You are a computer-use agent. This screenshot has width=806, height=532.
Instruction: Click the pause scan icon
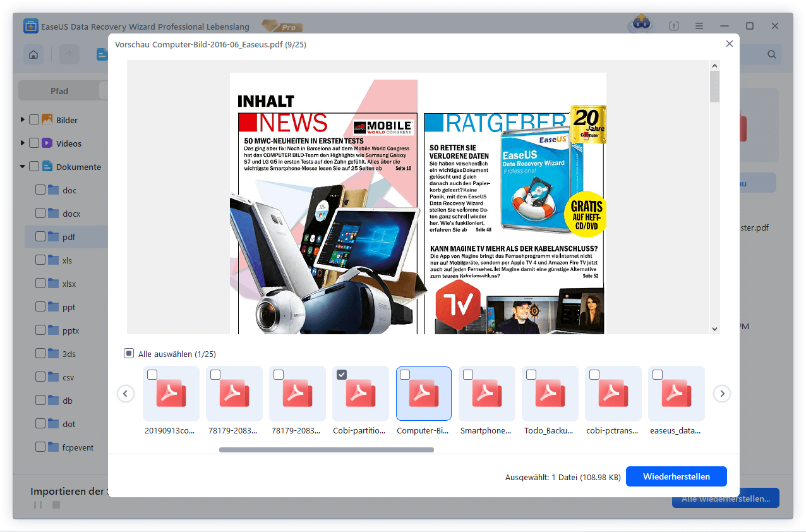click(x=38, y=505)
